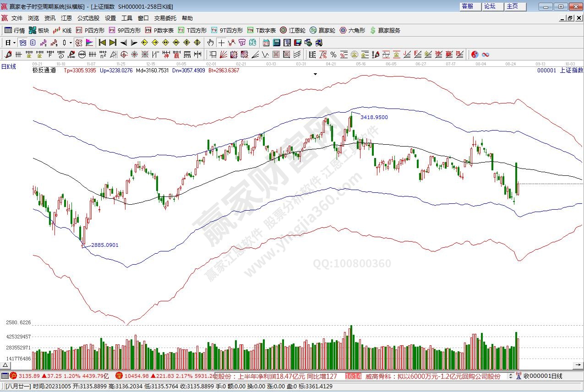Image resolution: width=584 pixels, height=392 pixels.
Task: Click the horizontal scrollbar right arrow
Action: click(x=579, y=365)
